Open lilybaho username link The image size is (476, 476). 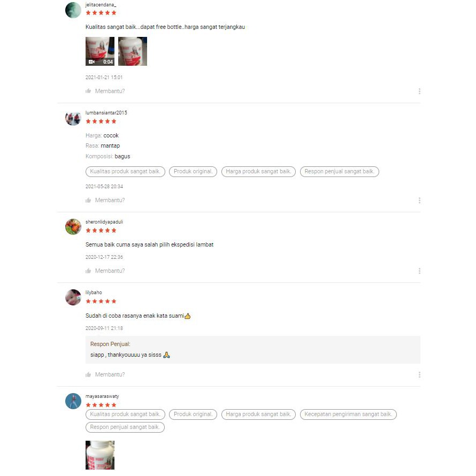click(94, 293)
